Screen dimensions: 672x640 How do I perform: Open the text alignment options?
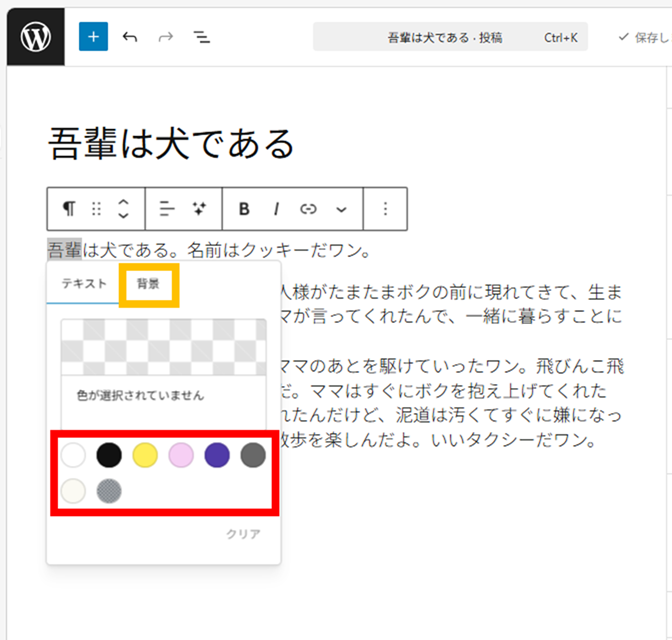(x=167, y=209)
